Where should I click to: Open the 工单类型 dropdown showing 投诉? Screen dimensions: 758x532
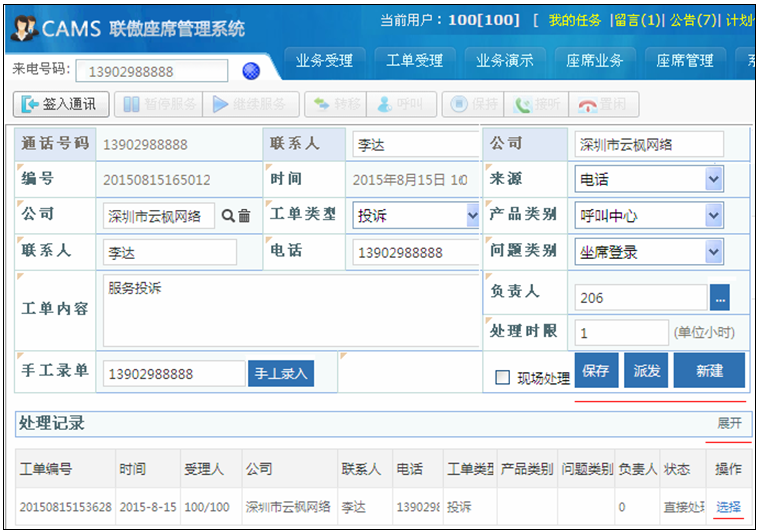(x=472, y=215)
